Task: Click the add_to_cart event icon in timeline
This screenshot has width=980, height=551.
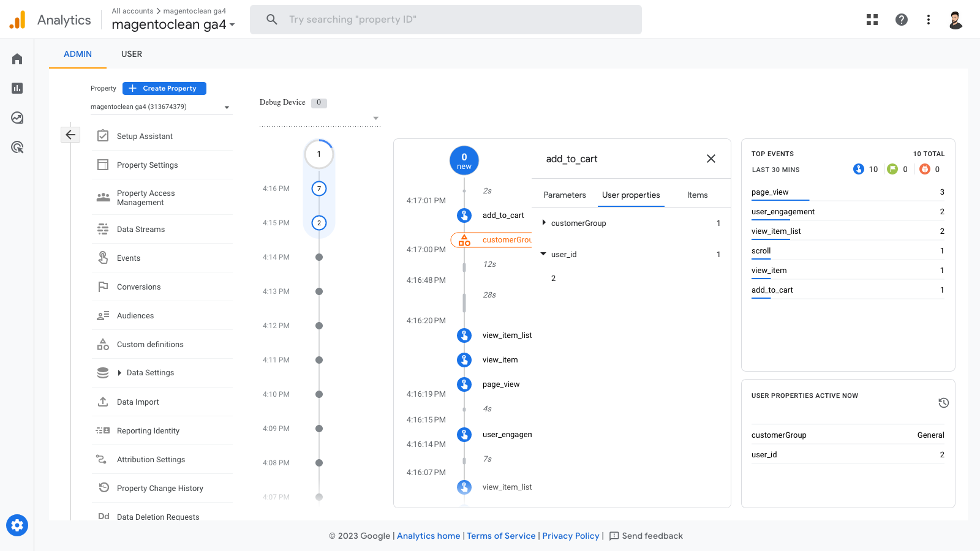Action: tap(464, 216)
